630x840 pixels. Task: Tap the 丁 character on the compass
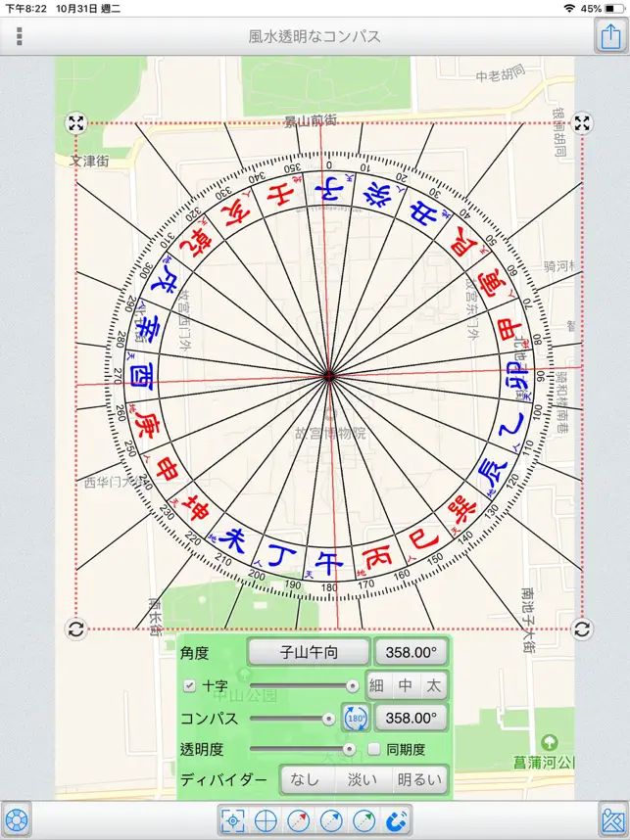pos(282,557)
